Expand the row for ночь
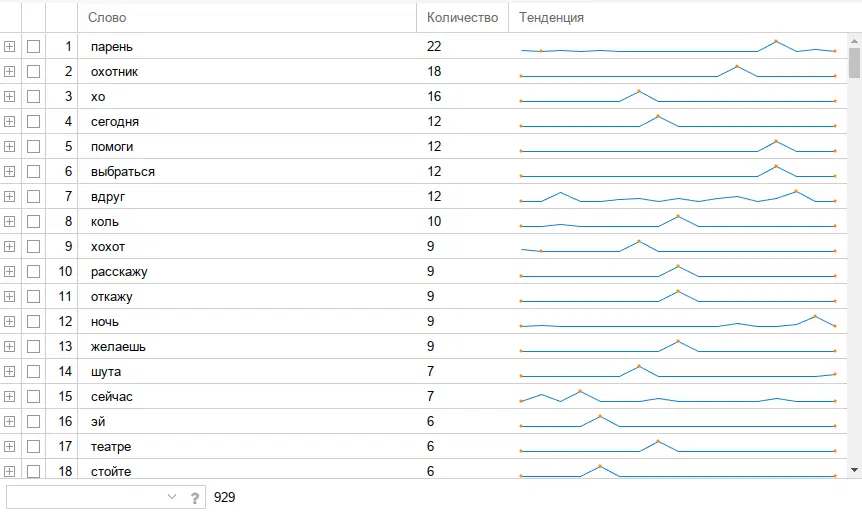Screen dimensions: 862x512 [10, 321]
